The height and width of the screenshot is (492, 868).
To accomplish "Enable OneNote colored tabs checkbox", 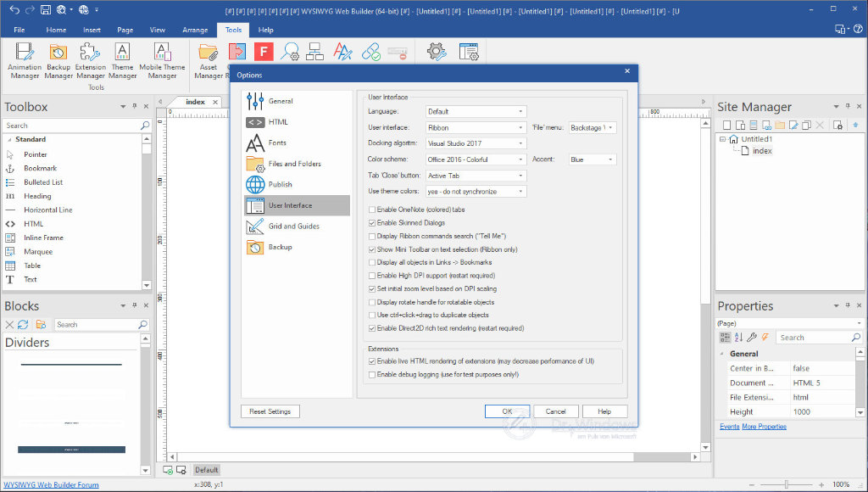I will 372,210.
